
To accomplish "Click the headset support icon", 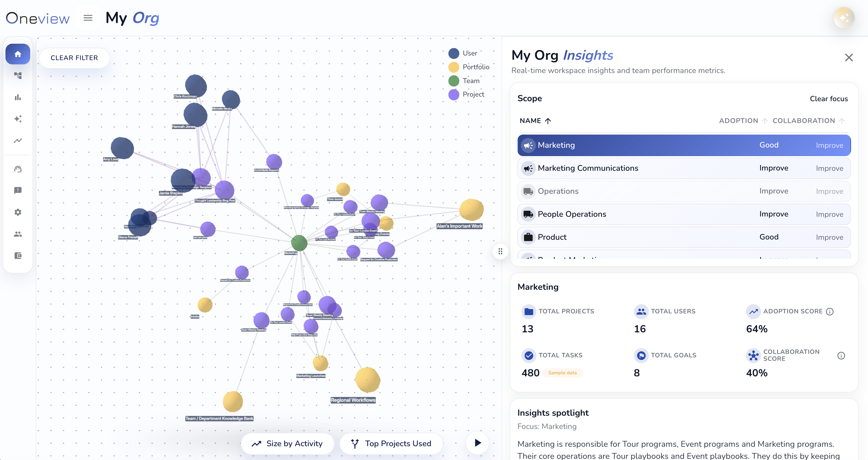I will click(x=18, y=169).
